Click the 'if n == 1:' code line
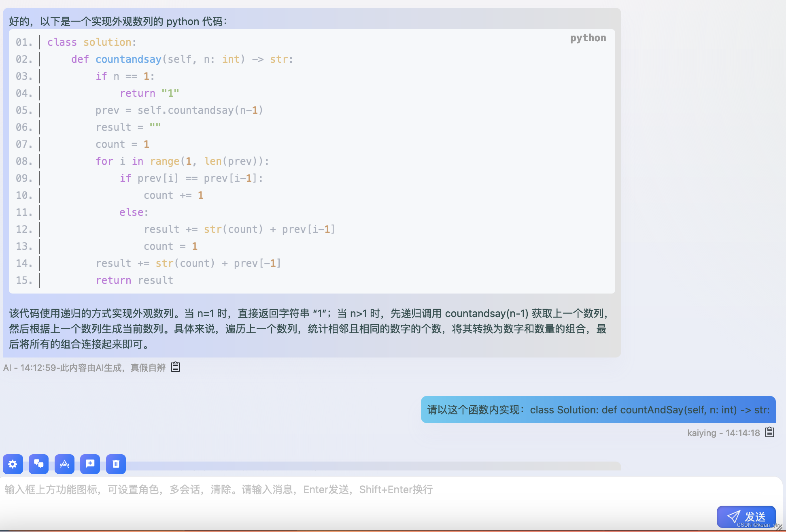 [x=125, y=76]
